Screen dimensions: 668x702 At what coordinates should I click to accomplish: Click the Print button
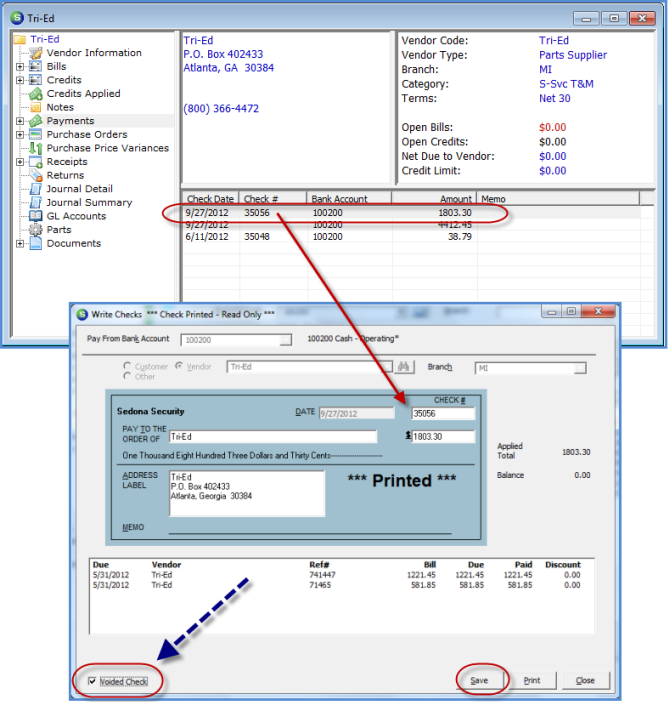532,680
